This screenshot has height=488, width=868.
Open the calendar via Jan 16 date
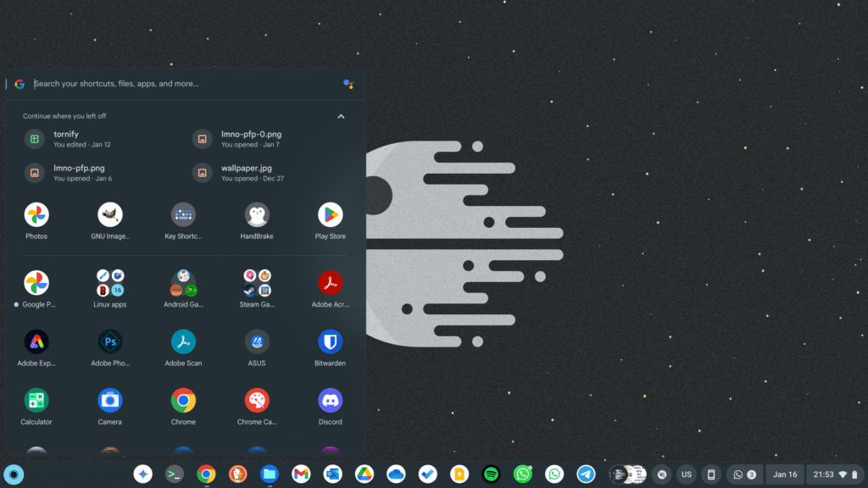point(785,474)
